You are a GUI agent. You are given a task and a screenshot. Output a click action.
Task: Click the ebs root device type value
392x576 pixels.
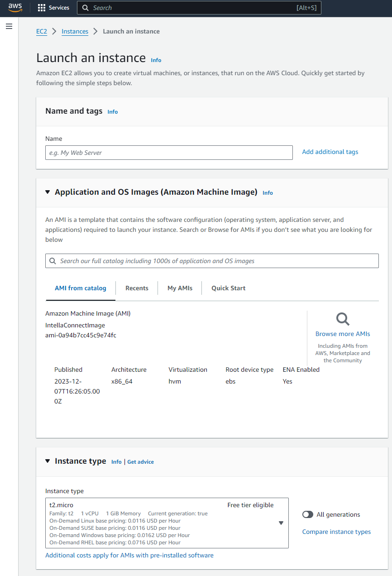[230, 381]
